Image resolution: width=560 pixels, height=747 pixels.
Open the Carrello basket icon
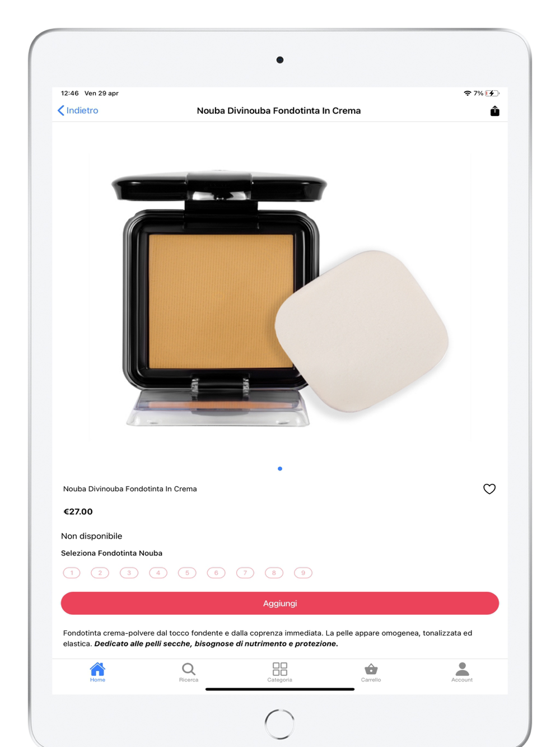pos(371,669)
